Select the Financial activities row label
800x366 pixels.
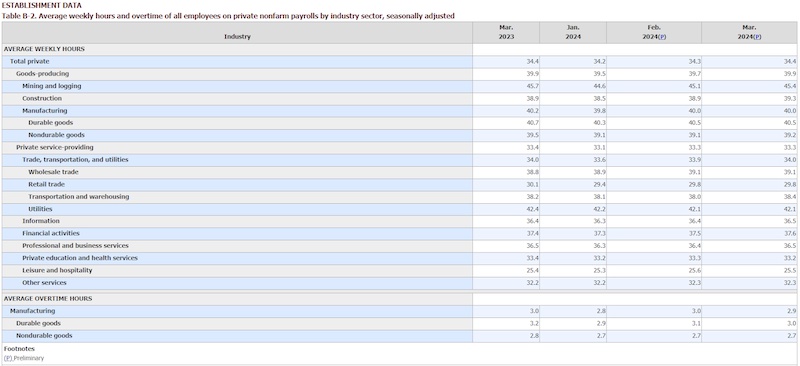tap(51, 233)
